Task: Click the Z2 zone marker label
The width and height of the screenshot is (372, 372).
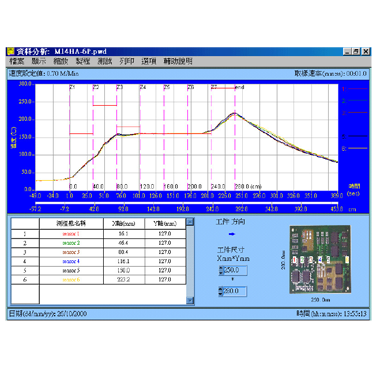Action: click(x=96, y=87)
